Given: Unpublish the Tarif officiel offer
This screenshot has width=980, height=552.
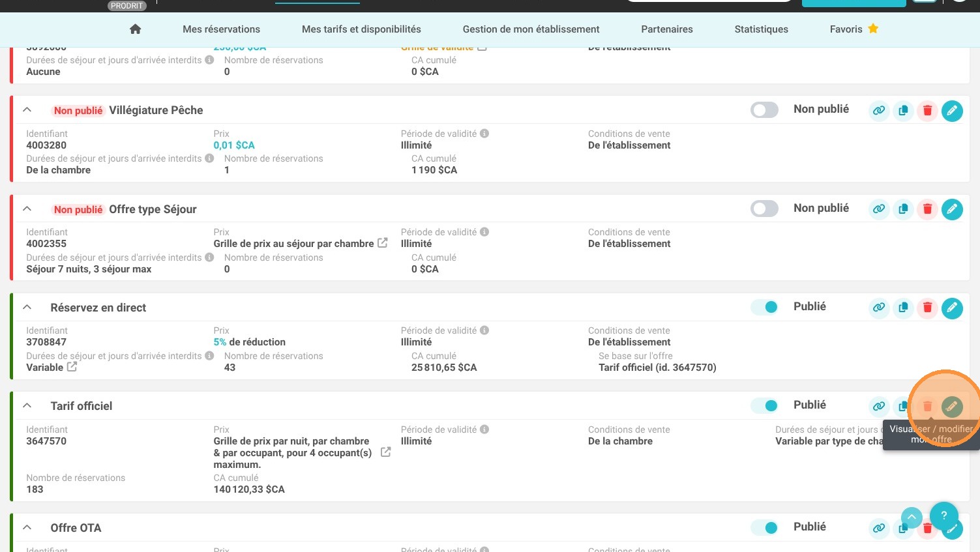Looking at the screenshot, I should pyautogui.click(x=764, y=405).
